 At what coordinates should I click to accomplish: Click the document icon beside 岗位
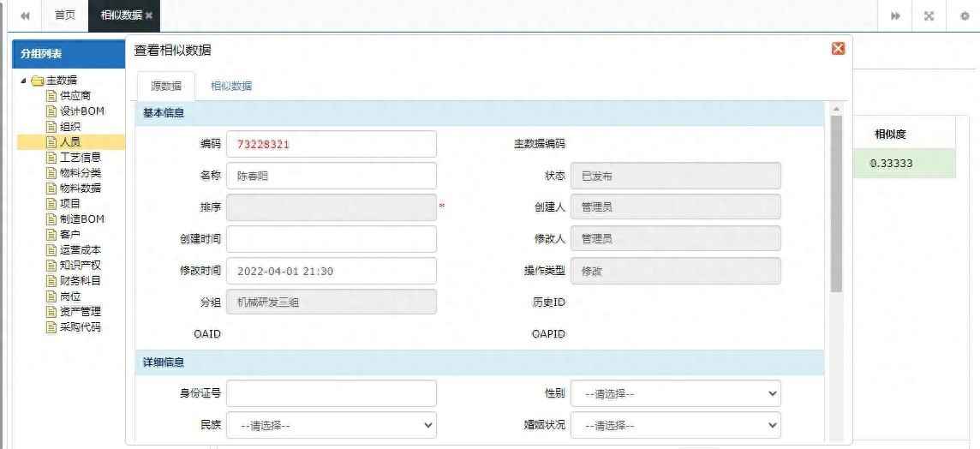tap(51, 296)
